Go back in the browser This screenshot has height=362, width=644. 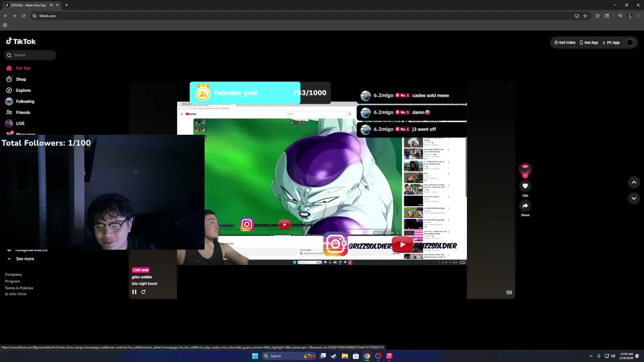point(6,16)
